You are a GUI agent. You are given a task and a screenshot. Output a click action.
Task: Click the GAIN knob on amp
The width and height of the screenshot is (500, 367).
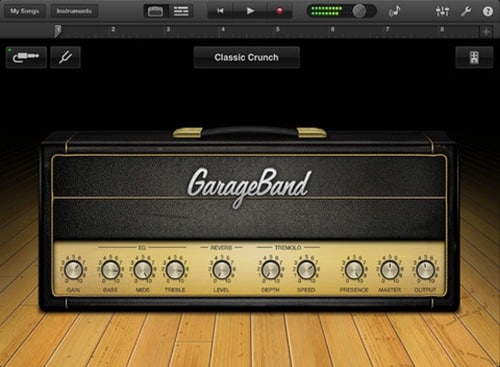[x=73, y=270]
